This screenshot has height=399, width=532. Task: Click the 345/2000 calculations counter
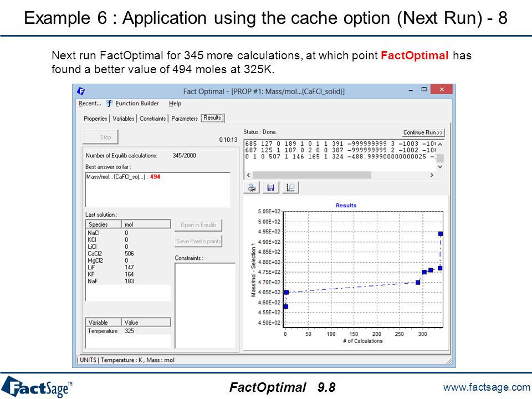pos(184,155)
